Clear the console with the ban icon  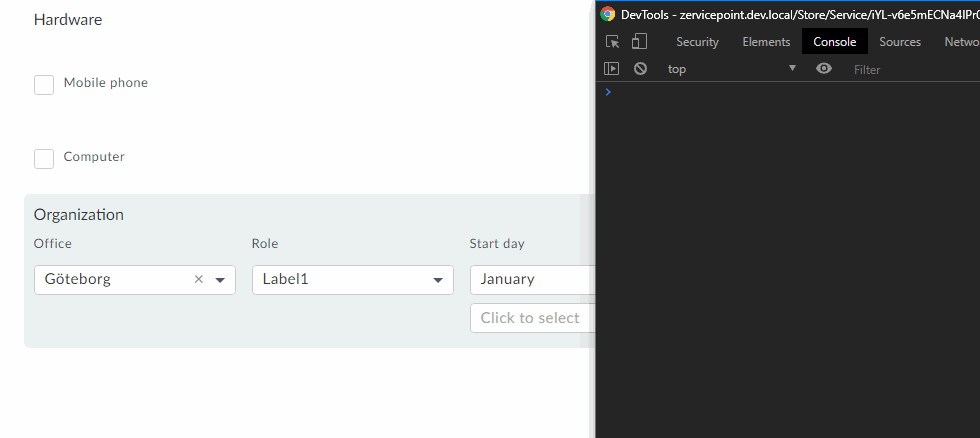click(640, 69)
